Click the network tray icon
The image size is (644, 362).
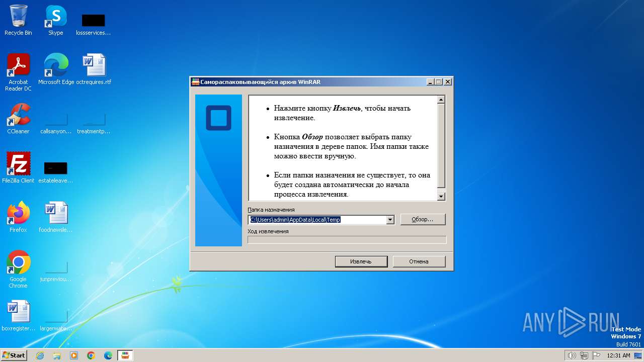click(584, 355)
